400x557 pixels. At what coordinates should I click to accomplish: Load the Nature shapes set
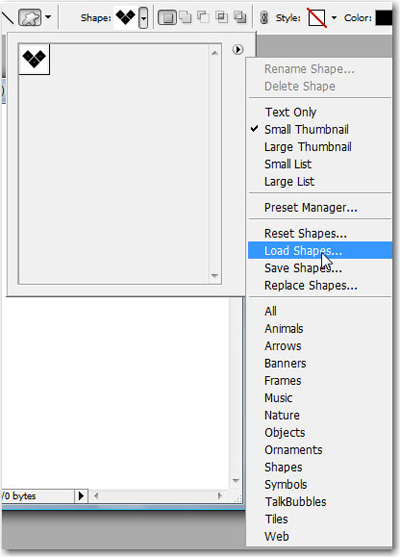[x=282, y=415]
